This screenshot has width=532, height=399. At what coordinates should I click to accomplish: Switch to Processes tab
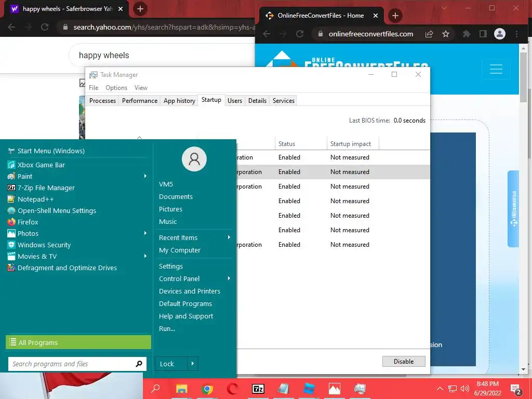click(102, 101)
